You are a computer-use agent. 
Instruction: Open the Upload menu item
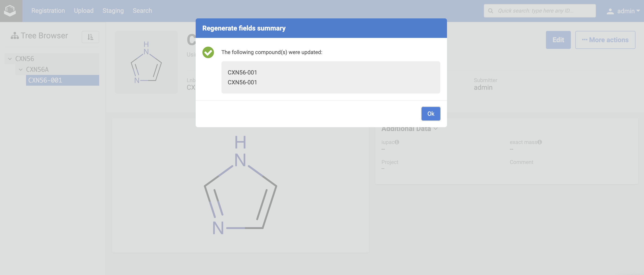[83, 11]
